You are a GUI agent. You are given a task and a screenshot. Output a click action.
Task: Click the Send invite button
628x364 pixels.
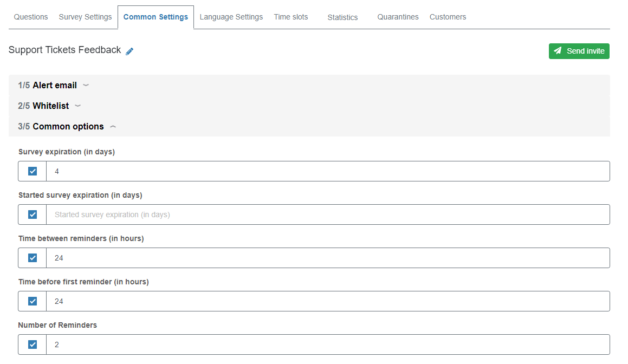[579, 51]
